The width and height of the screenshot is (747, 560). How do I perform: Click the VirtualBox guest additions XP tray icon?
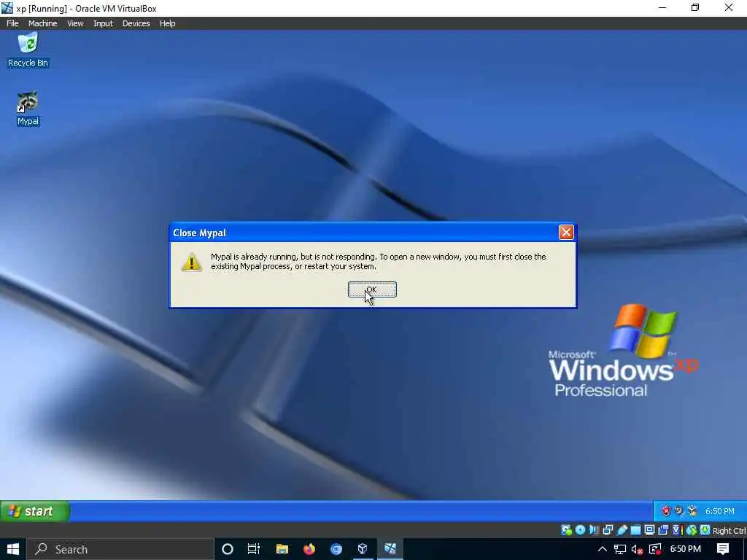692,511
